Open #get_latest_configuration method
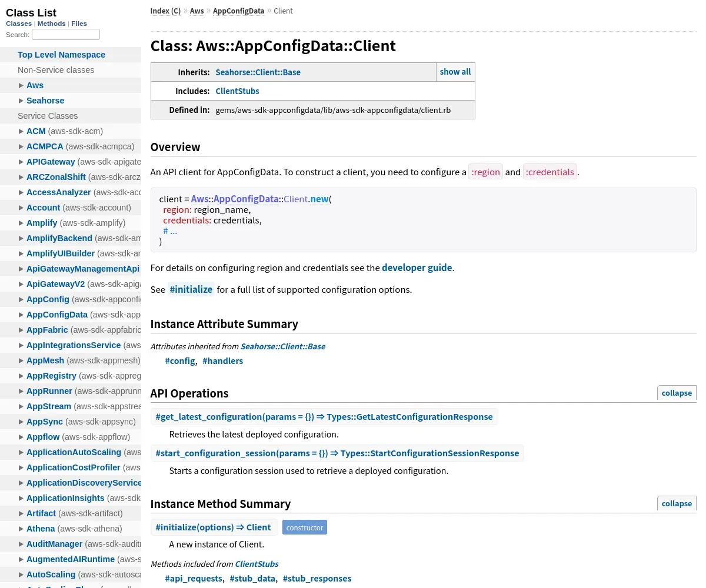 pyautogui.click(x=324, y=417)
